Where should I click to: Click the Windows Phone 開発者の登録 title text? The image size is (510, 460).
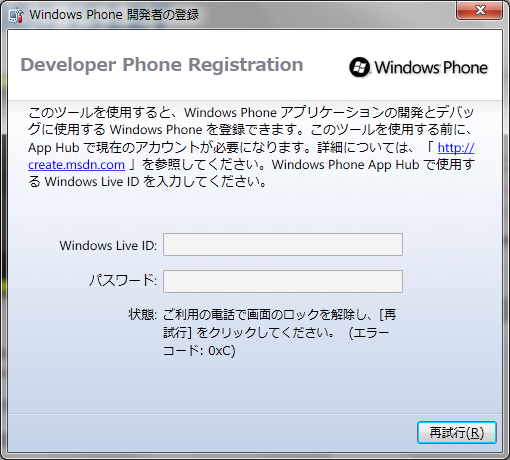click(114, 15)
